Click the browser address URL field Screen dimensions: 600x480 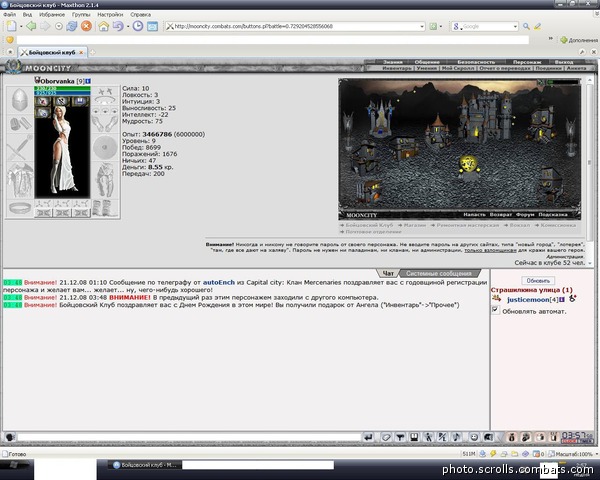pyautogui.click(x=297, y=26)
